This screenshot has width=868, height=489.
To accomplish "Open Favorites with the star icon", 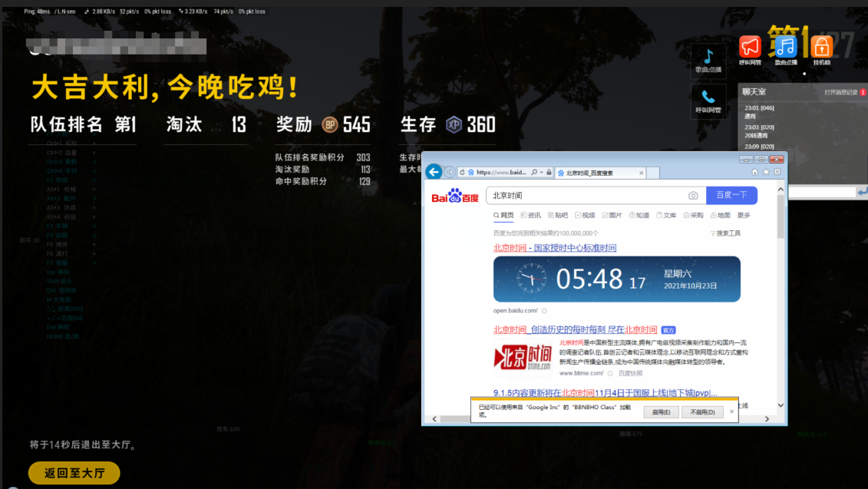I will (766, 172).
